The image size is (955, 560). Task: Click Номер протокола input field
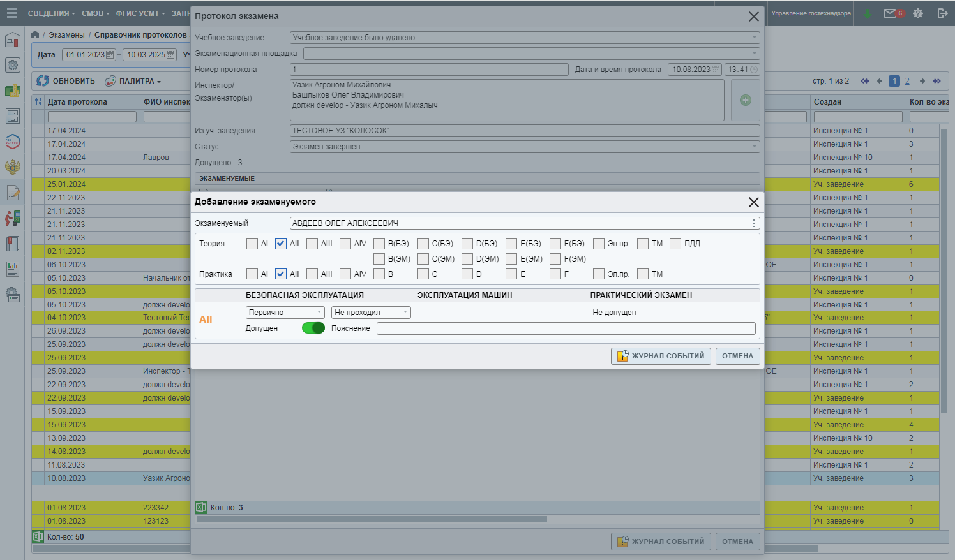[429, 70]
